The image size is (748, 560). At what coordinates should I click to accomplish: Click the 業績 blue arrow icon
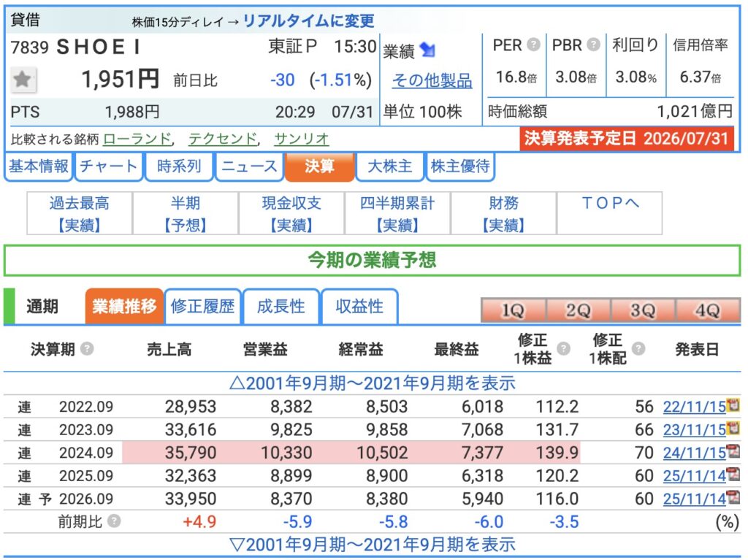[428, 50]
